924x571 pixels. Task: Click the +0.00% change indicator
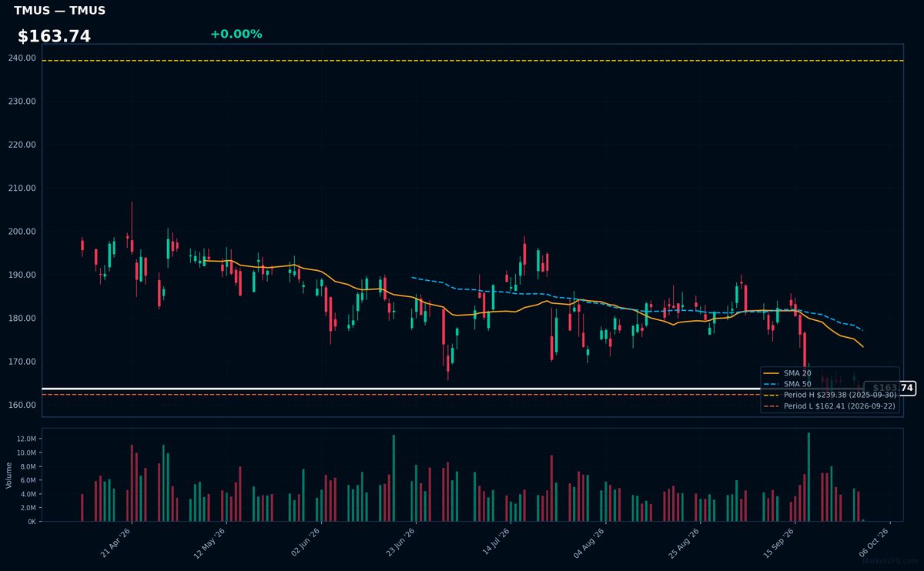236,34
